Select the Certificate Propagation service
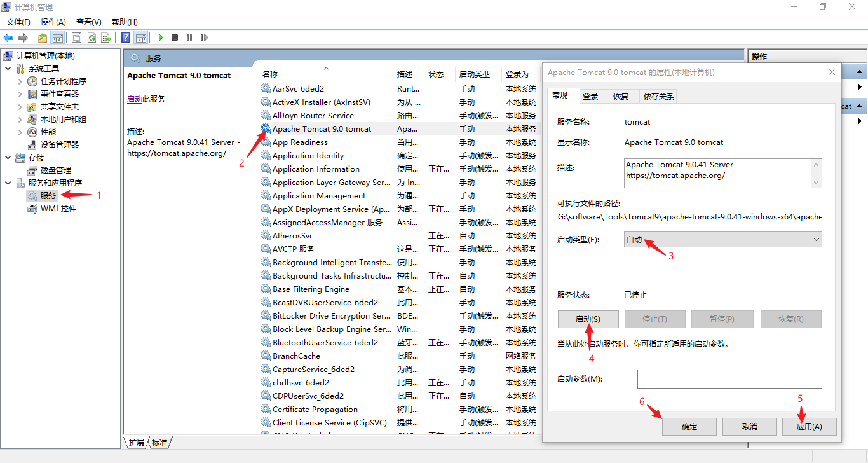868x463 pixels. pyautogui.click(x=315, y=410)
